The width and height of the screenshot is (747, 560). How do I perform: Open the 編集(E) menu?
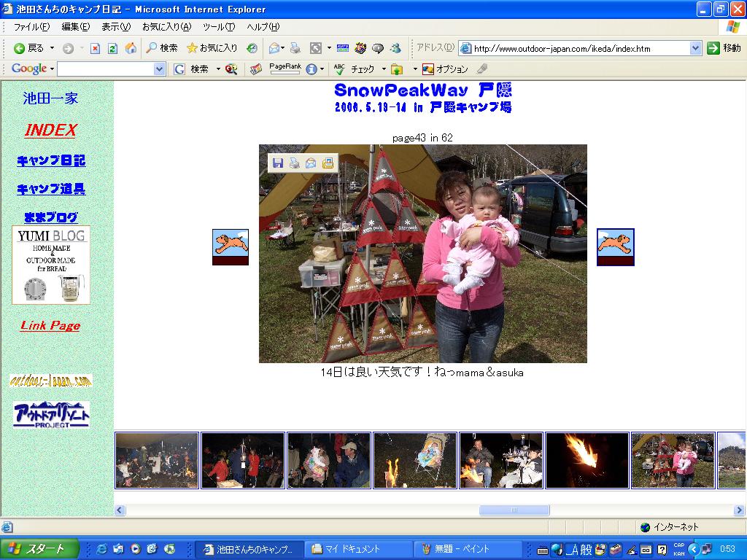click(x=76, y=27)
